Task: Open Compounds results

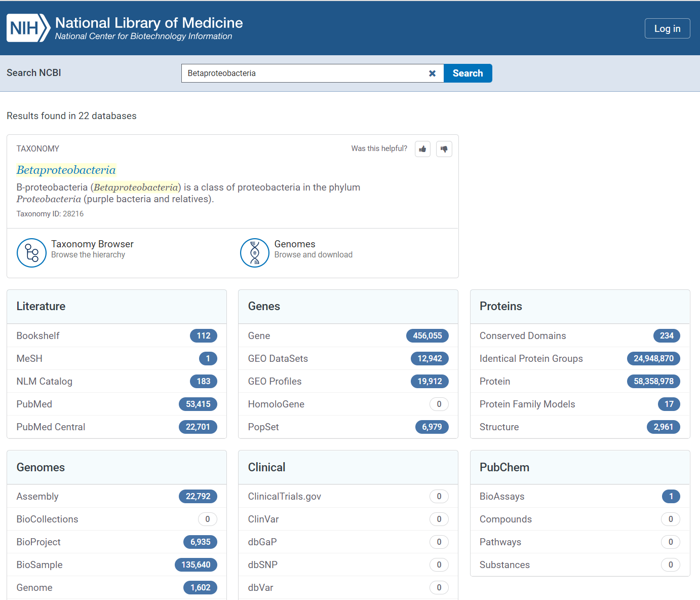Action: (x=580, y=519)
